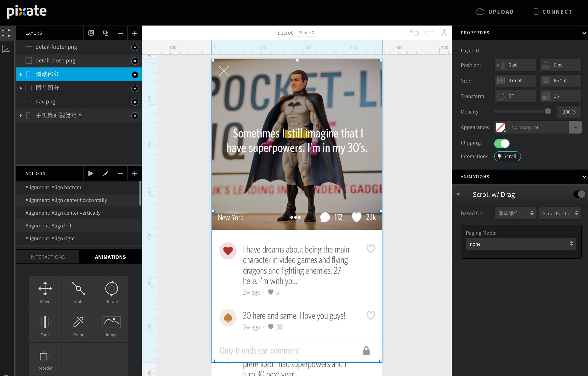Run the action with the play icon
Image resolution: width=588 pixels, height=376 pixels.
(91, 173)
